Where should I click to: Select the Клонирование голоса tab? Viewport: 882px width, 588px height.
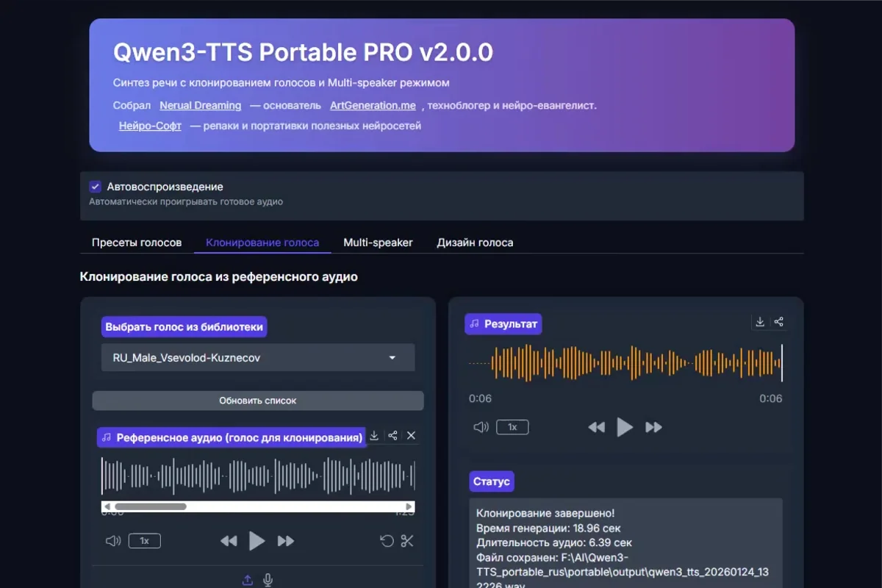262,243
